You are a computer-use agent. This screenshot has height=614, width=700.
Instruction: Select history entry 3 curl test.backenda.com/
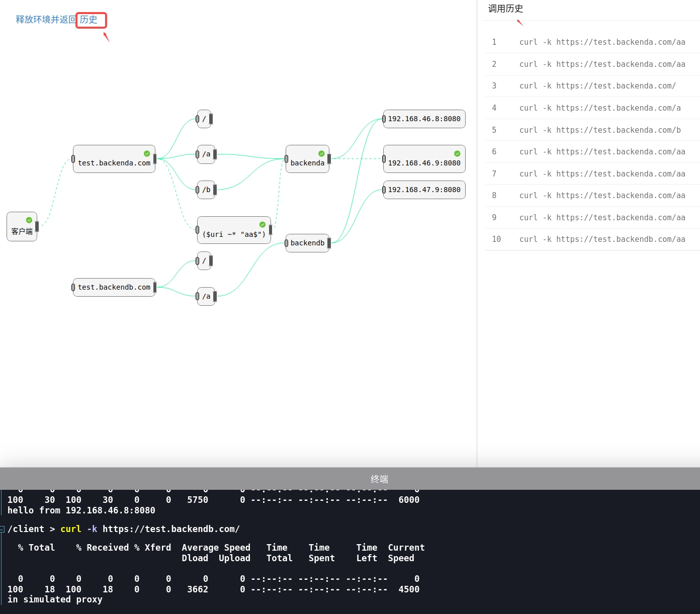[x=597, y=86]
